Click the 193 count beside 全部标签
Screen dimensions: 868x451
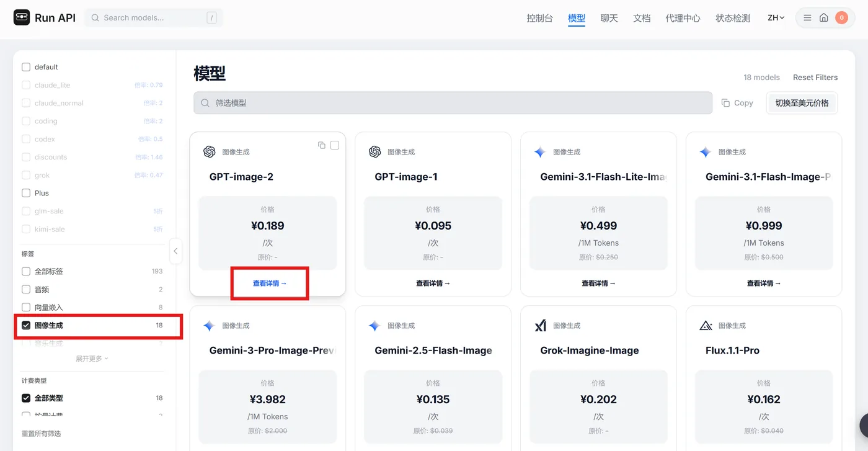point(157,271)
